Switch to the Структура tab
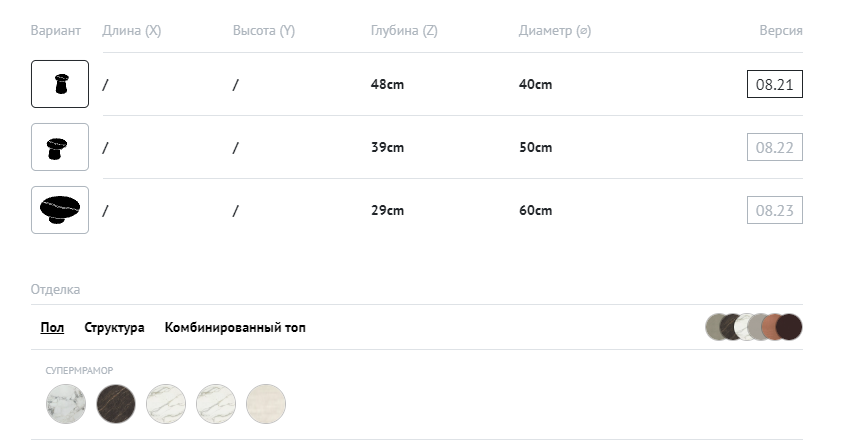 [114, 327]
